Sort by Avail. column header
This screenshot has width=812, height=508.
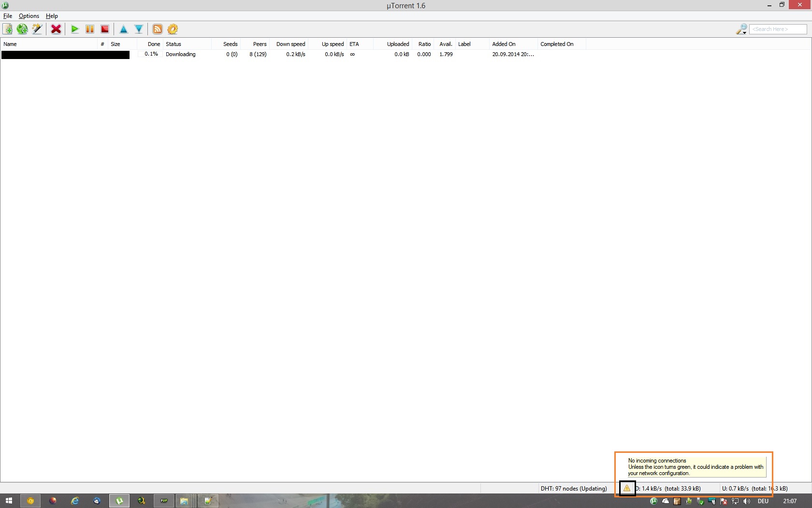click(x=445, y=44)
